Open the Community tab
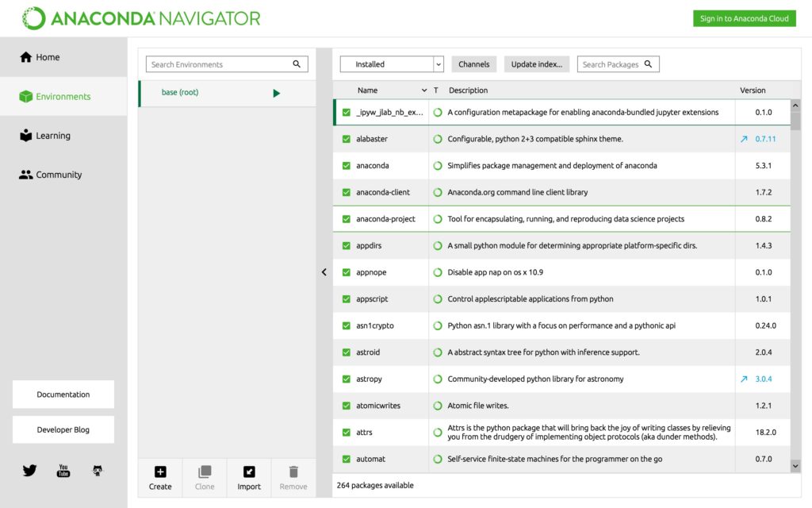 point(63,175)
